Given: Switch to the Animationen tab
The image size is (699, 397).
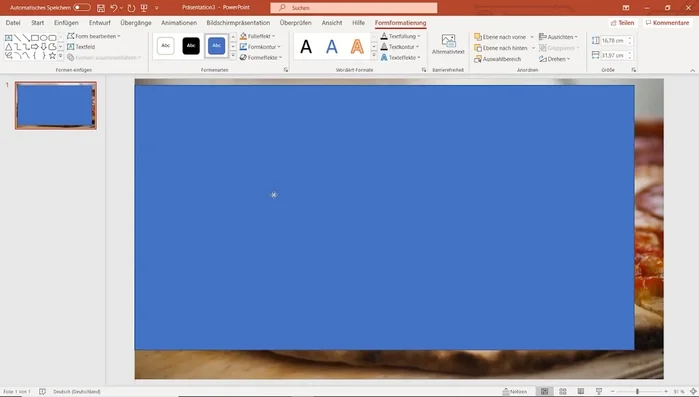Looking at the screenshot, I should point(179,23).
